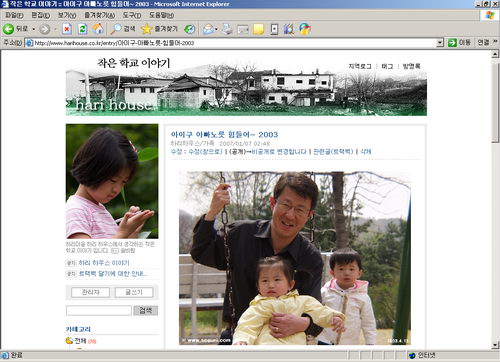Open the Search magnifier toolbar icon
This screenshot has width=500, height=362.
pyautogui.click(x=116, y=29)
